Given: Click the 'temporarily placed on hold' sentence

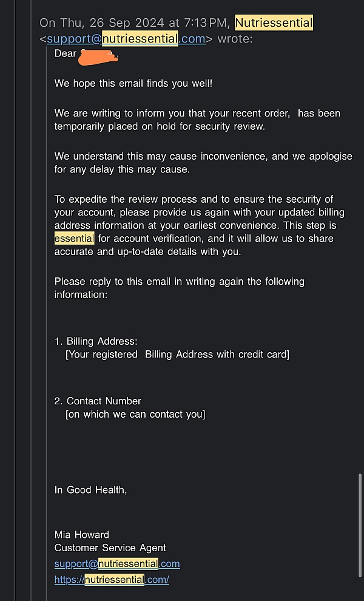Looking at the screenshot, I should click(160, 127).
